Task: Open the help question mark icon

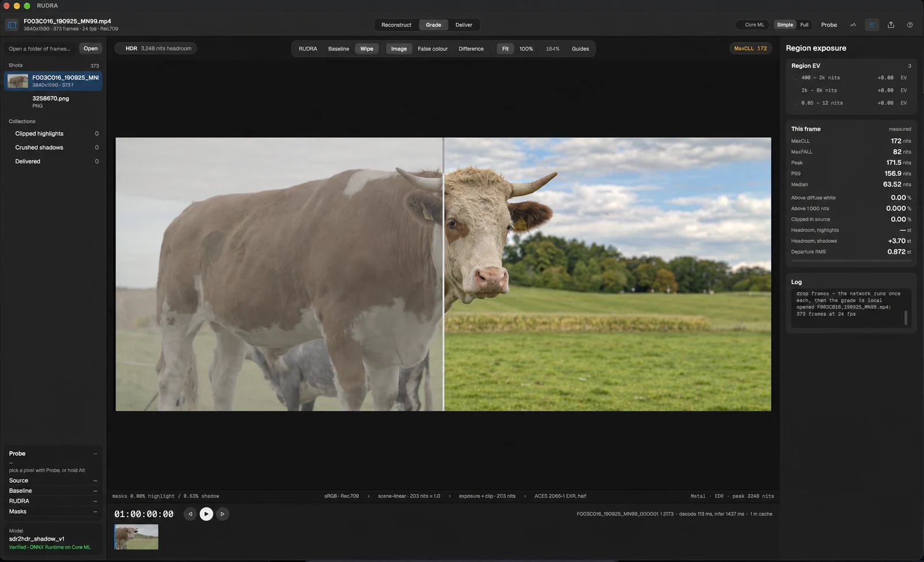Action: pyautogui.click(x=910, y=25)
